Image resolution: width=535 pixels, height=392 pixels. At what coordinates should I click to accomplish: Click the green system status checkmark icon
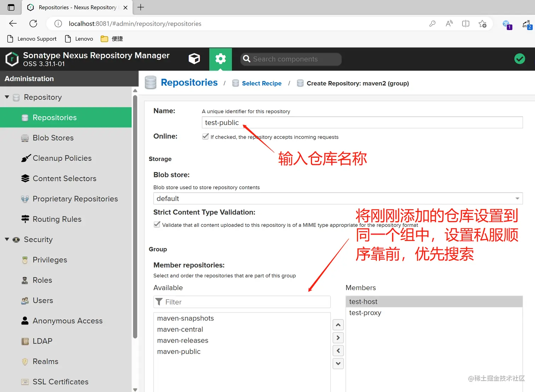click(519, 59)
